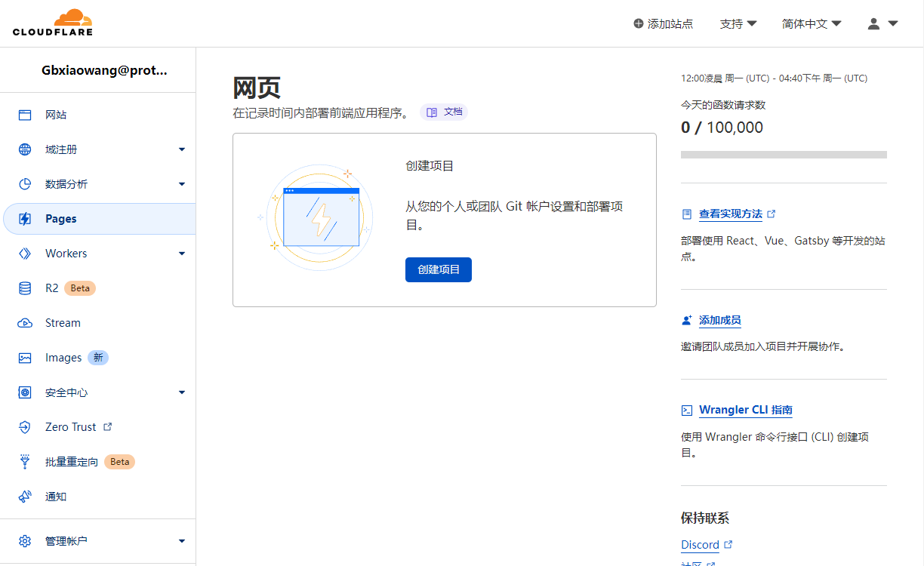Click the Stream cloud icon in sidebar
This screenshot has width=924, height=566.
25,323
